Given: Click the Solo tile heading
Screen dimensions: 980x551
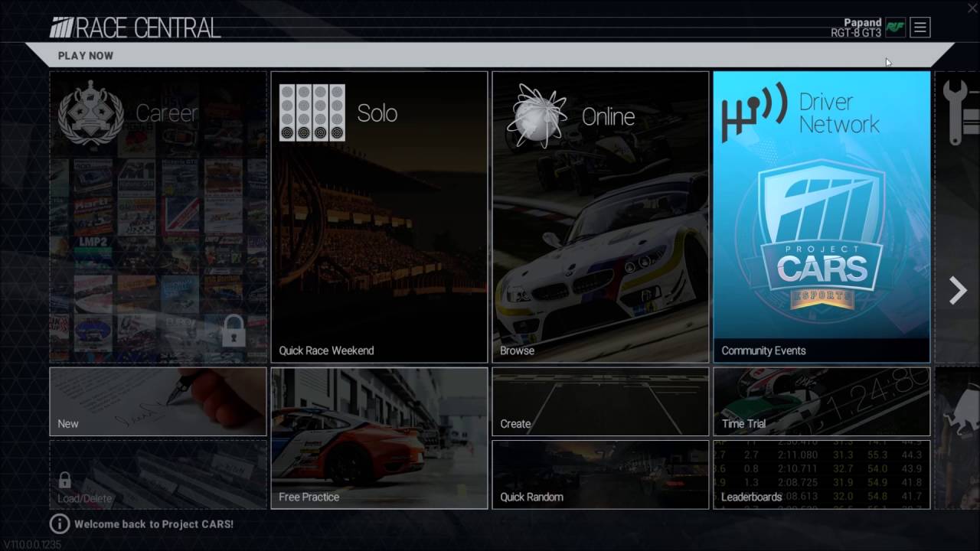Looking at the screenshot, I should pyautogui.click(x=377, y=113).
